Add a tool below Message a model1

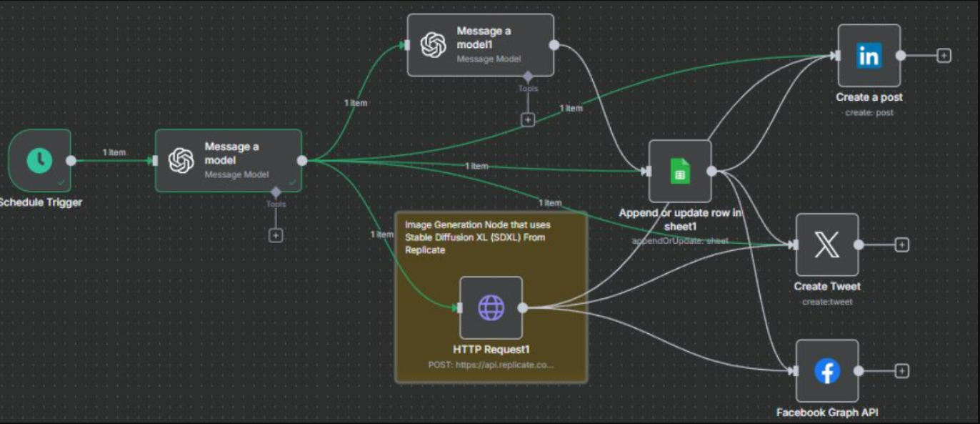click(x=528, y=119)
